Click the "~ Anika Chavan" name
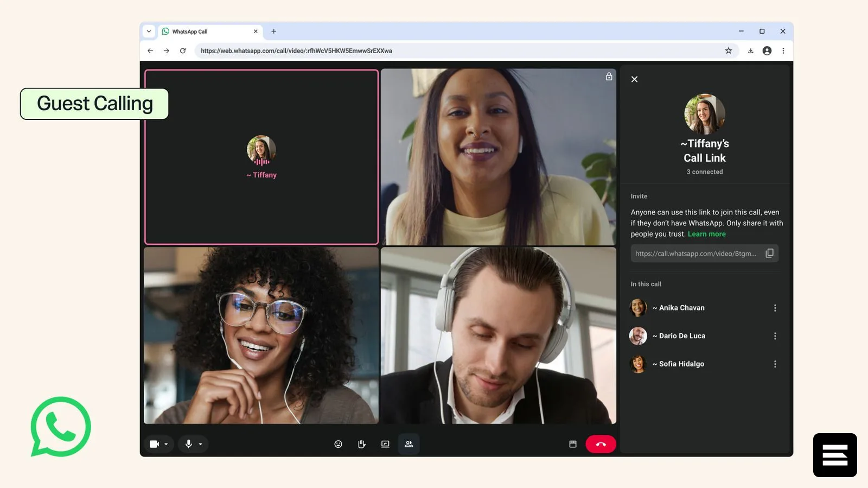This screenshot has width=868, height=488. [679, 308]
